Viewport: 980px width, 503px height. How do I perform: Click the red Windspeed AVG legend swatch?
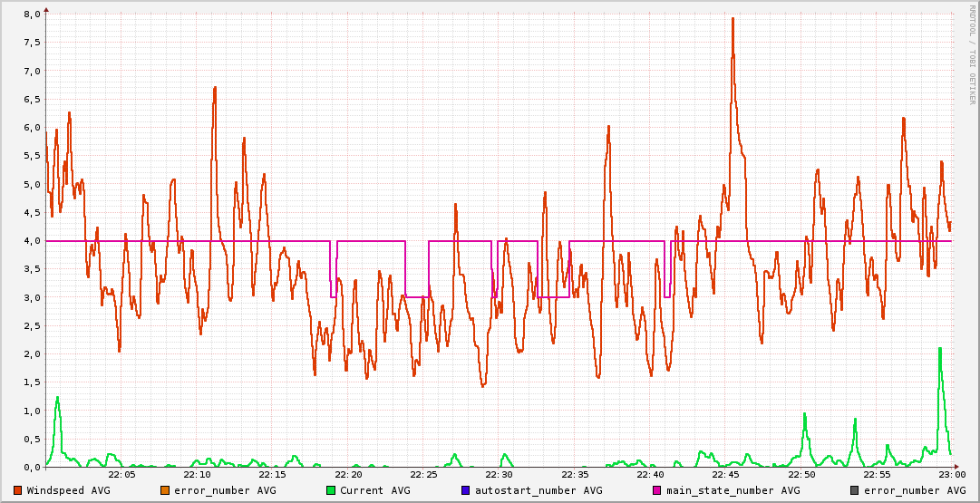[18, 490]
